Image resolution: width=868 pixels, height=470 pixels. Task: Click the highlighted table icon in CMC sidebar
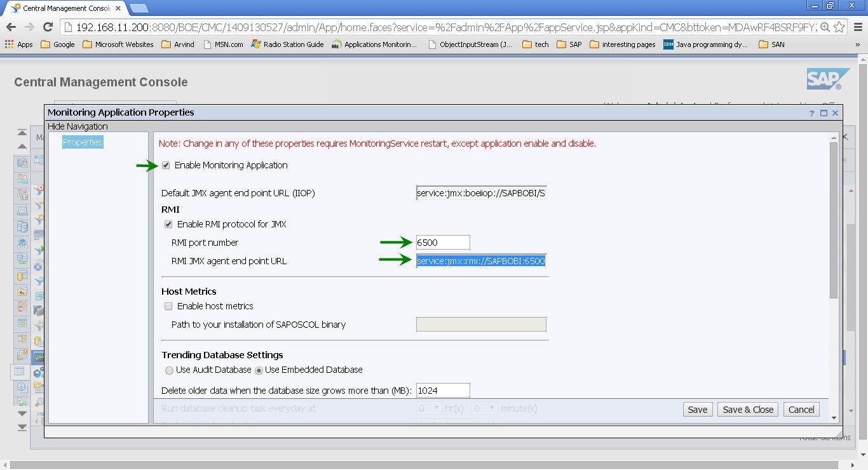[x=19, y=372]
